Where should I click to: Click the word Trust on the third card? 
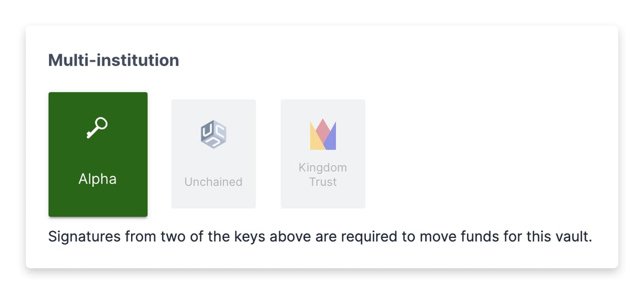coord(323,182)
